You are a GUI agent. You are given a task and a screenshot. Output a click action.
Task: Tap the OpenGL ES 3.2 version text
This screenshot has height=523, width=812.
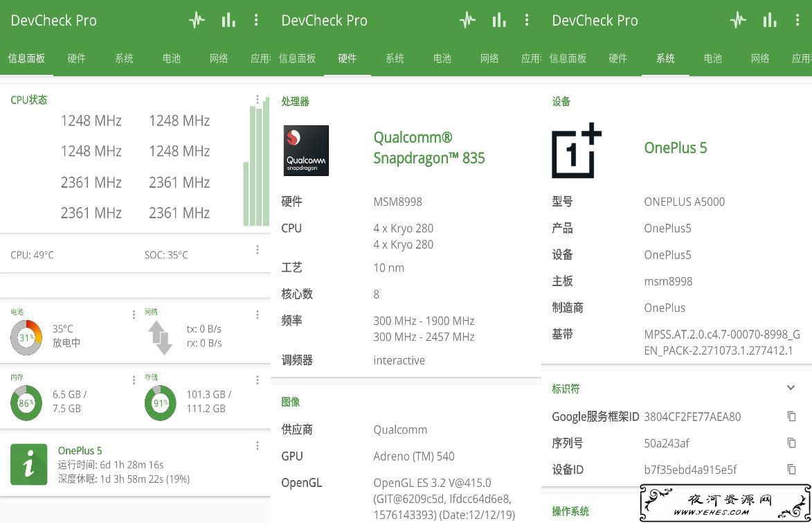pos(444,499)
